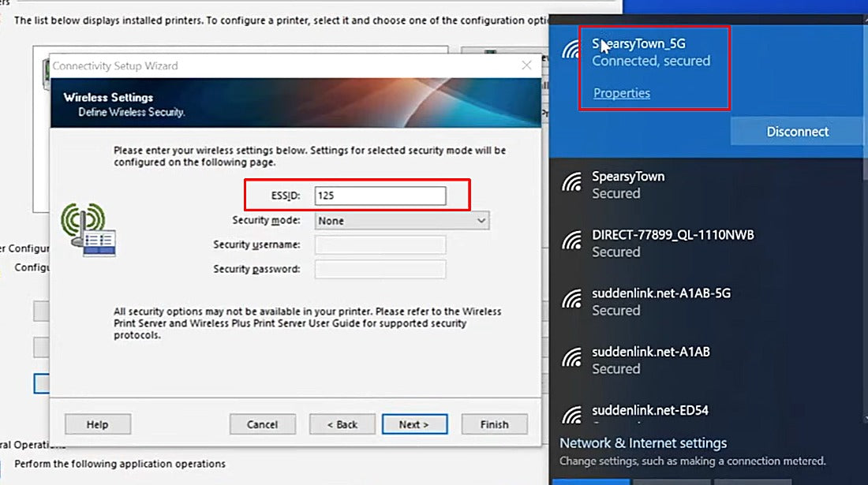
Task: Click the SpearsyTown_5G network name
Action: click(638, 43)
